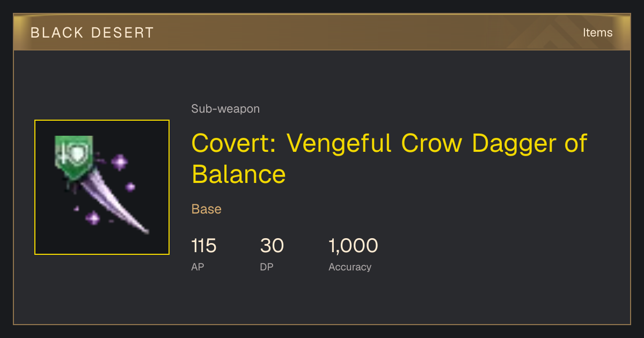
Task: Click the 30 defense value
Action: click(272, 246)
